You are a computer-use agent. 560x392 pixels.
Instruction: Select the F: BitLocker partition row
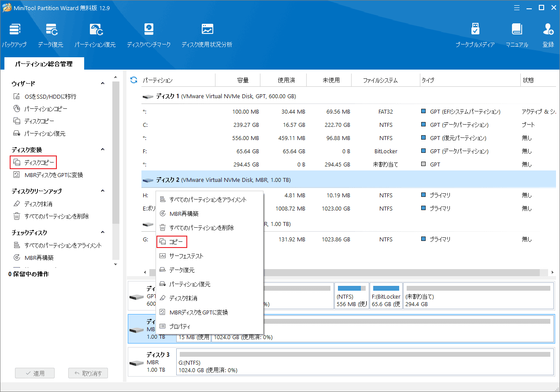[348, 151]
